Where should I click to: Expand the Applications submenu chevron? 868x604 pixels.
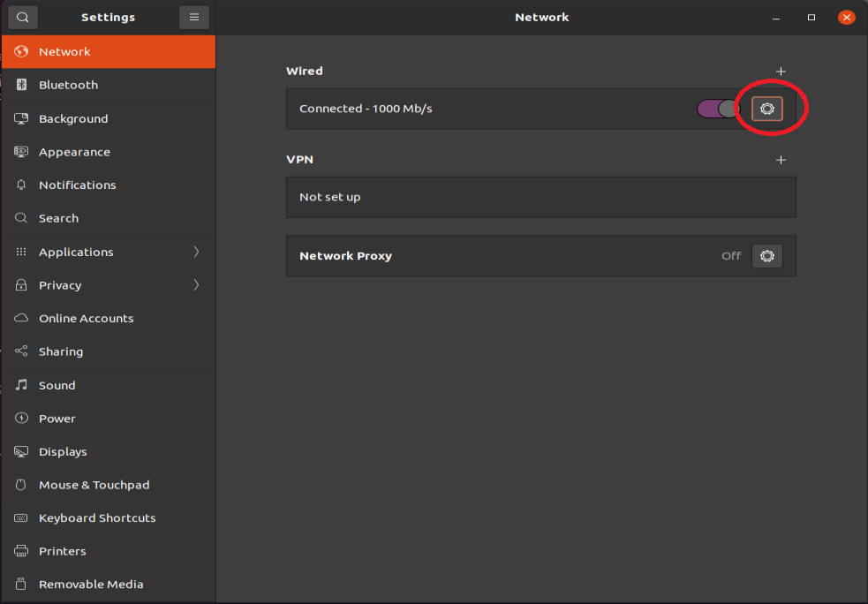pos(196,252)
